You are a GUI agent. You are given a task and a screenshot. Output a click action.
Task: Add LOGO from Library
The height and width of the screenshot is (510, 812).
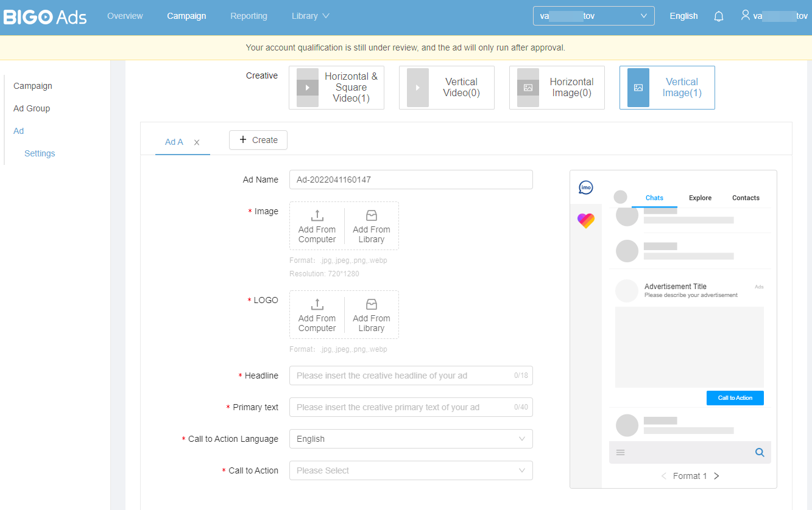(372, 315)
